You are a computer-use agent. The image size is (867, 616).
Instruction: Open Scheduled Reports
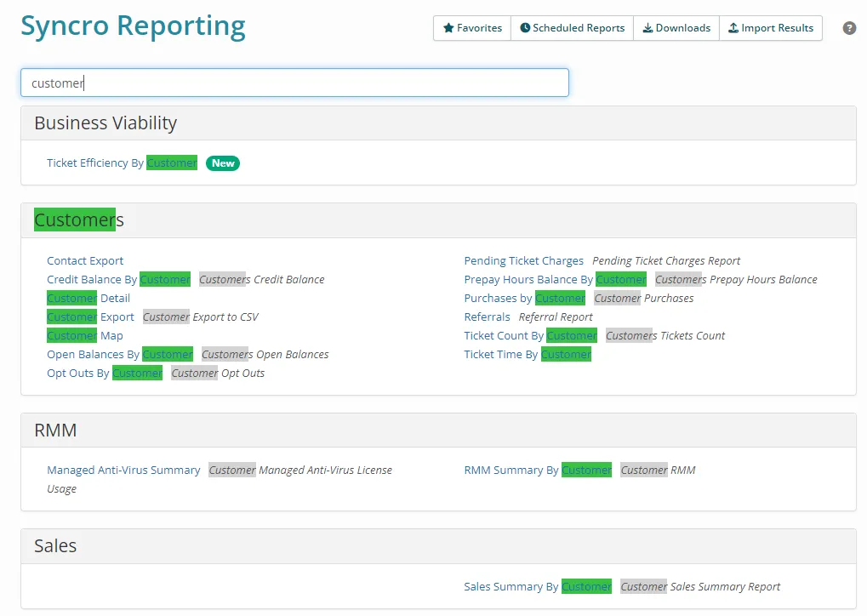[x=573, y=27]
